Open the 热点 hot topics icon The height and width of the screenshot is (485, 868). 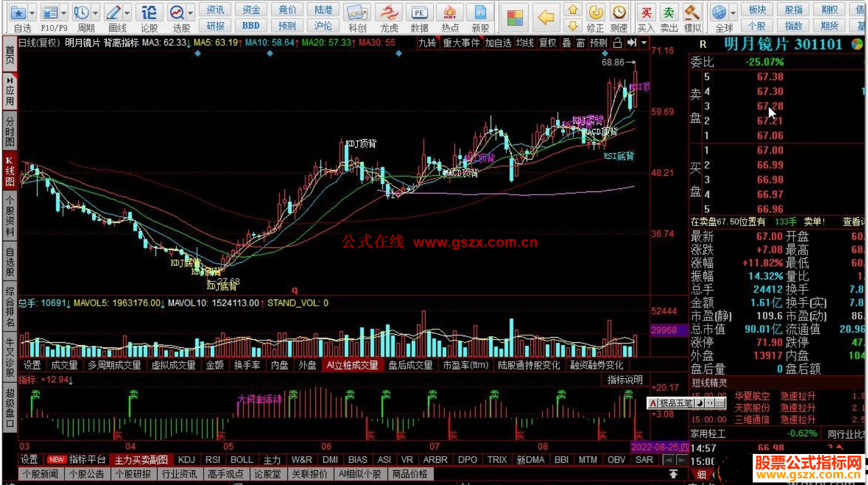coord(450,13)
